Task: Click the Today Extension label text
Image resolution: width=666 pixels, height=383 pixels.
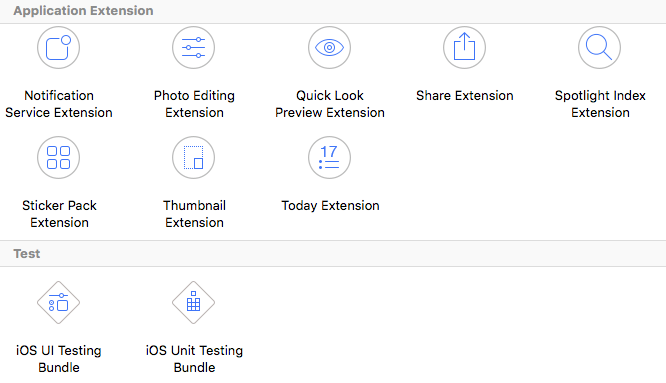Action: click(330, 206)
